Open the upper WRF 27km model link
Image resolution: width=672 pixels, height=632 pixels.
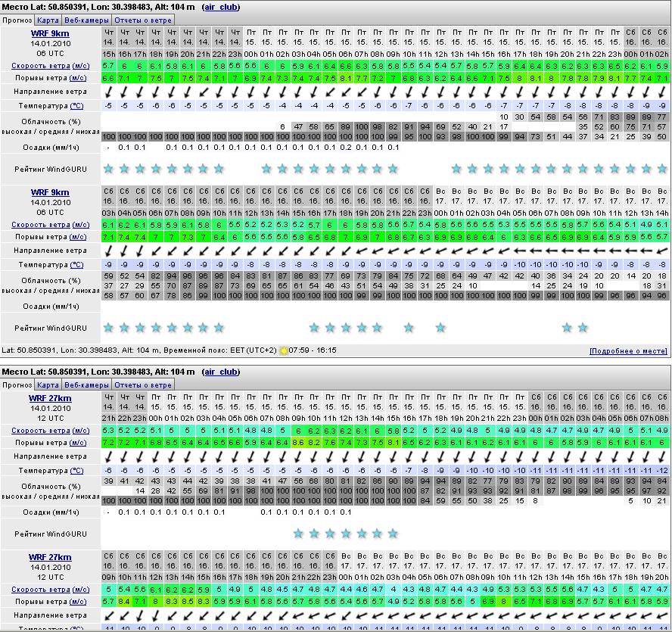point(50,398)
